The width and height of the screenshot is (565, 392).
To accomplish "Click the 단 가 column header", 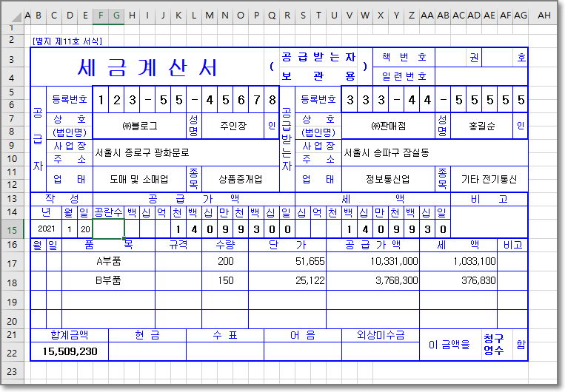I will (x=287, y=245).
